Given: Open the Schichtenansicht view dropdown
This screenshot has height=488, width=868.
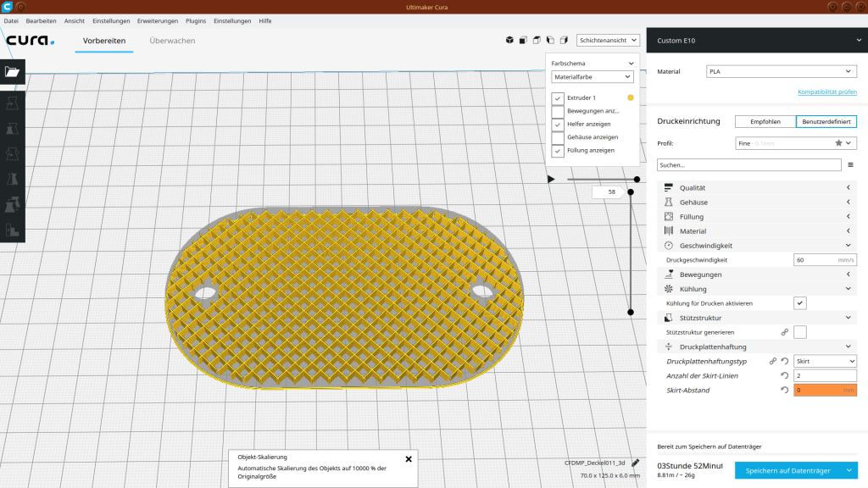Looking at the screenshot, I should 608,40.
